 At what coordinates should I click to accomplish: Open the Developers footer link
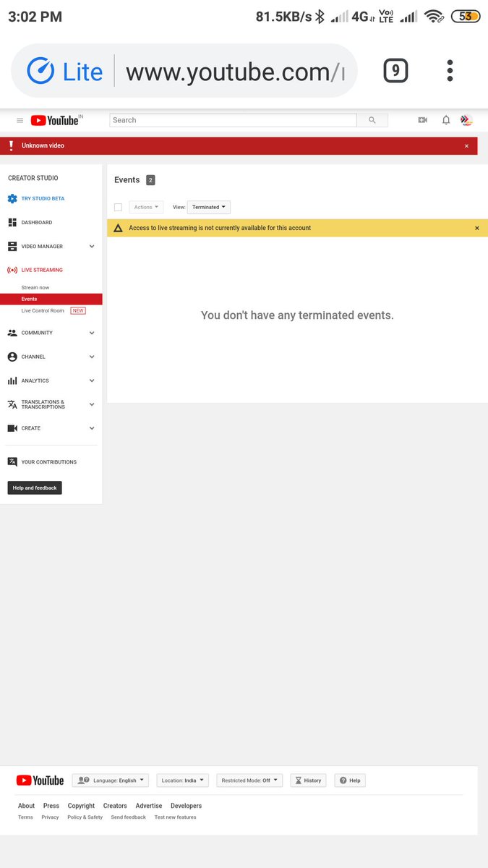point(186,806)
